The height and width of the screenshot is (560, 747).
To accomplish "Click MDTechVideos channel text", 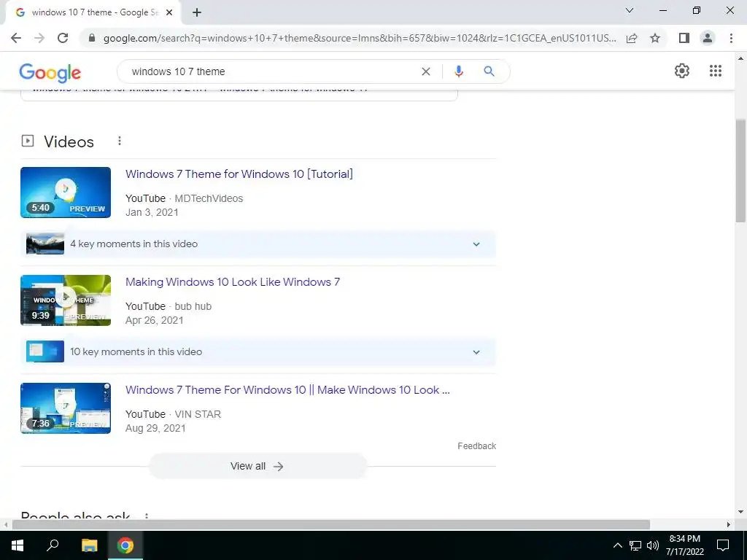I will [x=209, y=198].
